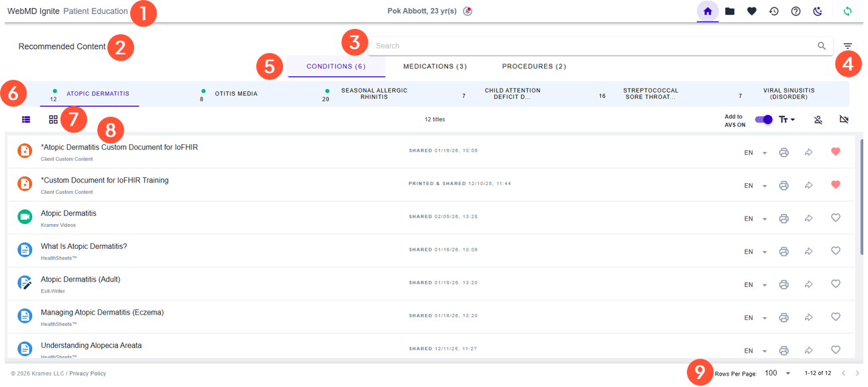Open history using the clock icon
Viewport: 868px width, 387px height.
[773, 11]
